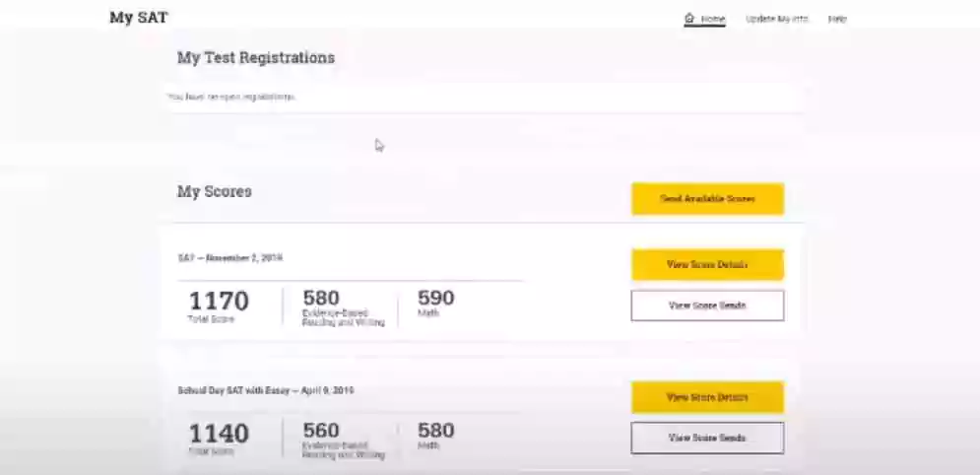Viewport: 980px width, 475px height.
Task: Click the 580 Evidence-Based Reading and Writing score
Action: pyautogui.click(x=321, y=298)
